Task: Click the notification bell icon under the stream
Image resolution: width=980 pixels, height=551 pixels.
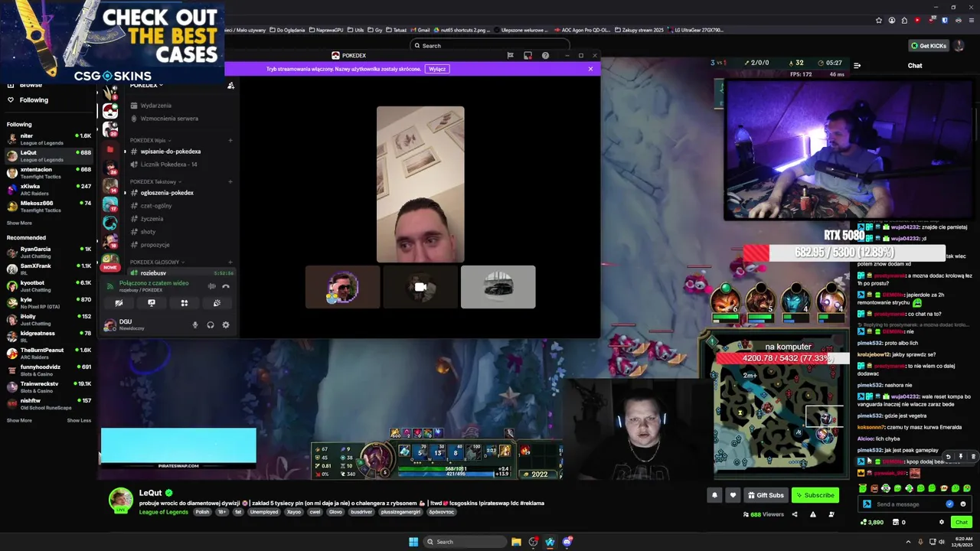Action: (x=714, y=495)
